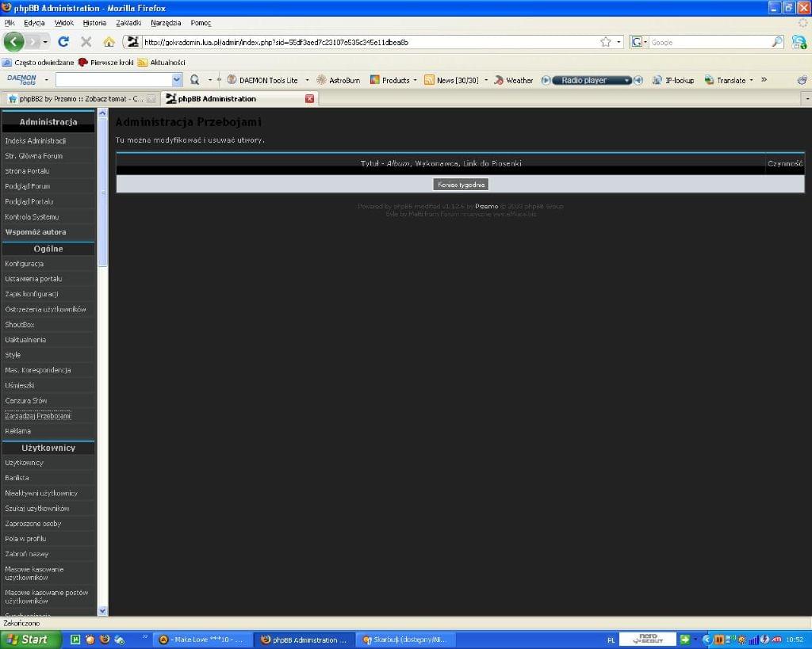Screen dimensions: 812x649
Task: Click the sidebar scrollbar down arrow
Action: tap(102, 611)
